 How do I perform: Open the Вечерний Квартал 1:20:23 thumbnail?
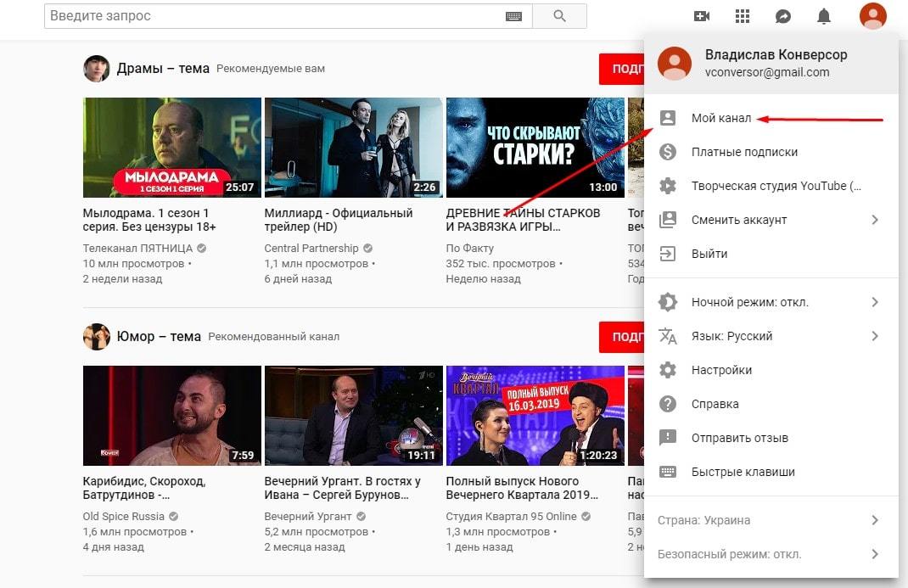tap(535, 416)
